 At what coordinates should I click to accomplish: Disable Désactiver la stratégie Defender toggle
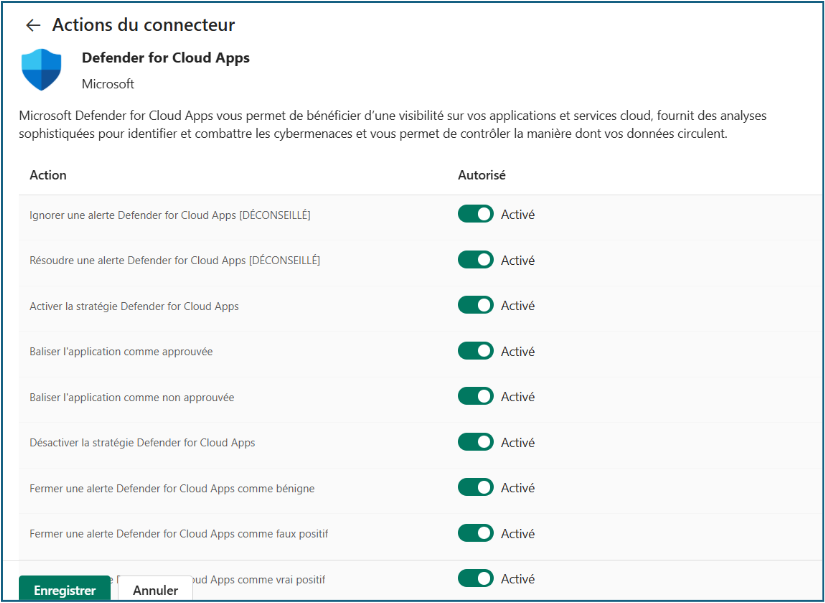click(x=476, y=442)
